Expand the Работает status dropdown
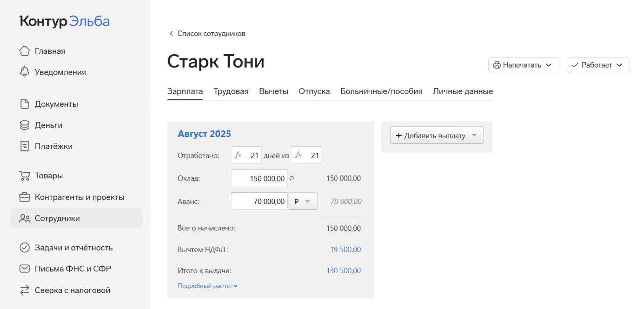Image resolution: width=644 pixels, height=309 pixels. pyautogui.click(x=598, y=65)
